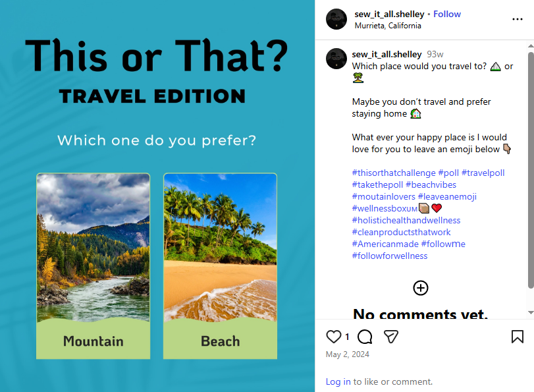Click the May 2, 2024 post date
This screenshot has width=534, height=392.
coord(347,354)
